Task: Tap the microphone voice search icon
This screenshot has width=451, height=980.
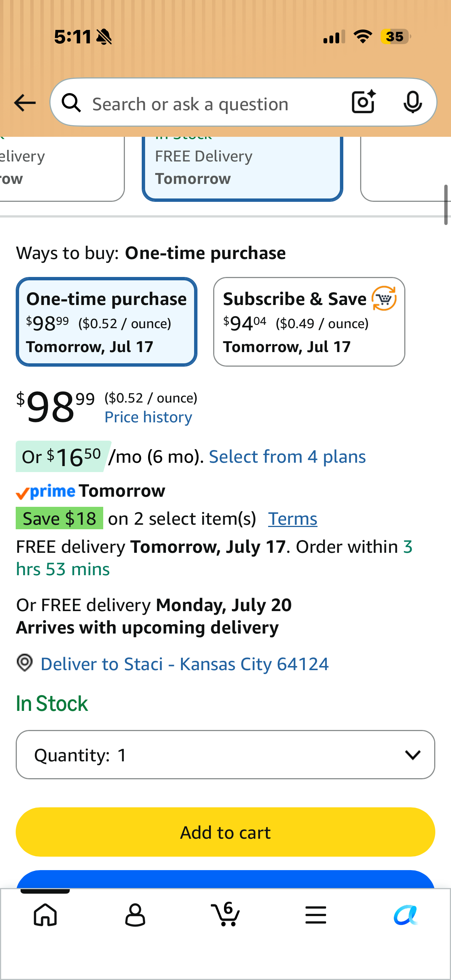Action: (x=412, y=102)
